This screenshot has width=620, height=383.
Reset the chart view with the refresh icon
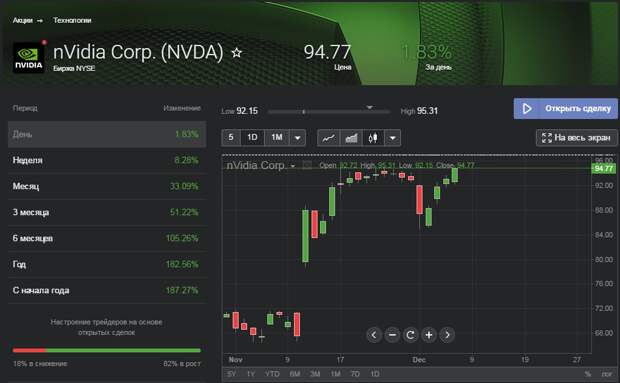(x=410, y=335)
